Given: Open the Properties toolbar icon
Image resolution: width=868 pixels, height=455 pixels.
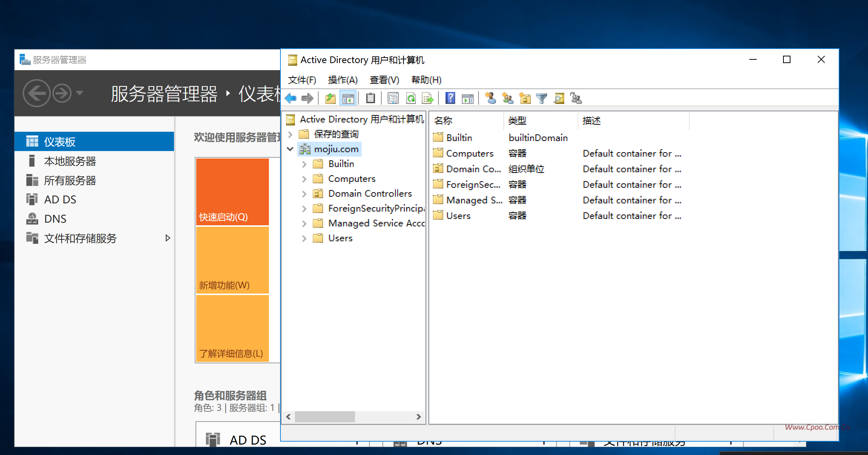Looking at the screenshot, I should (x=393, y=98).
